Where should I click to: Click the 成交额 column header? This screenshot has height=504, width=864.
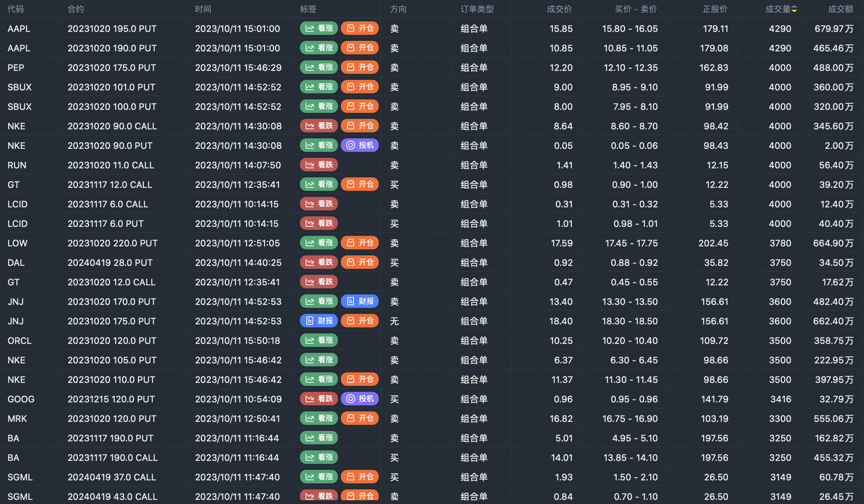(841, 9)
